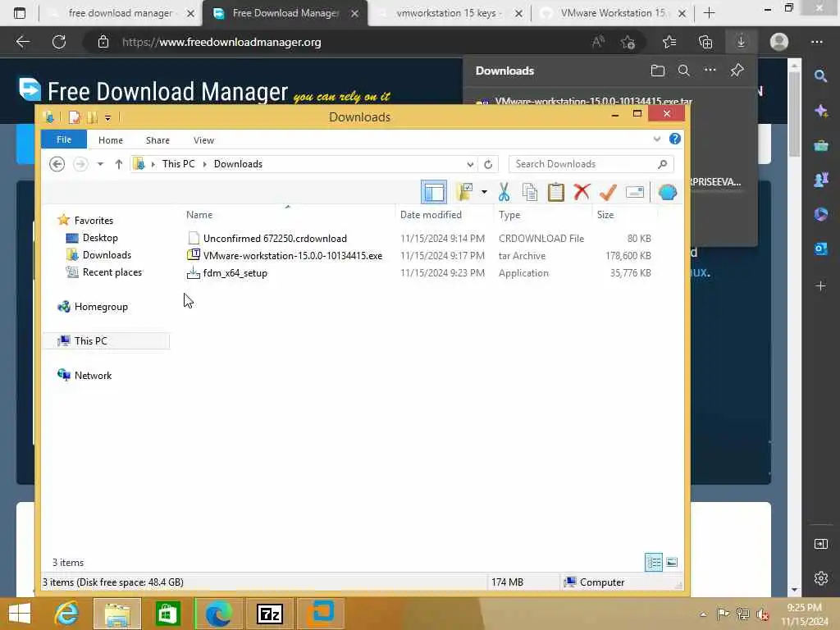This screenshot has height=630, width=840.
Task: Click the Paste clipboard icon
Action: click(555, 192)
